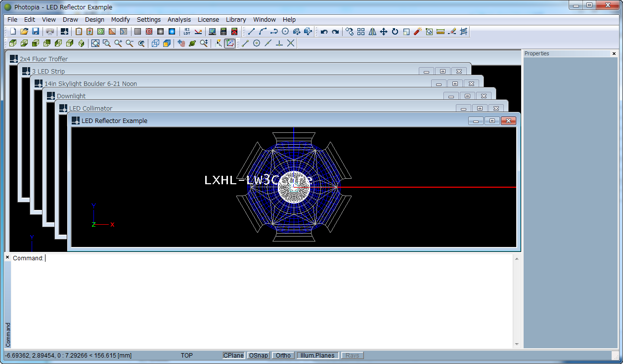Toggle Illum.Planes in the status bar
This screenshot has height=364, width=623.
click(317, 355)
